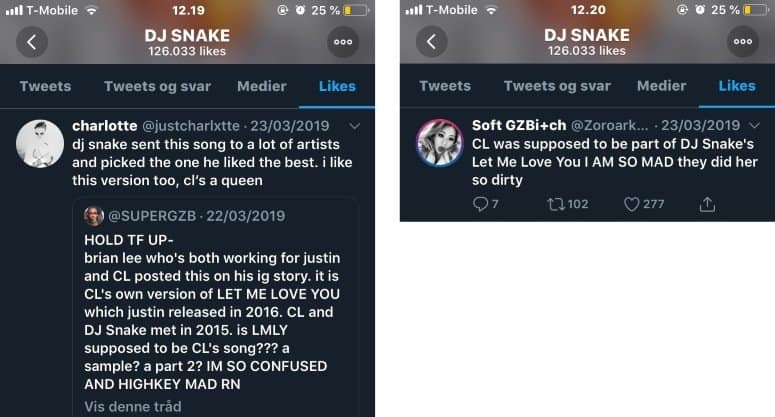This screenshot has height=417, width=775.
Task: Tap the battery indicator in left status bar
Action: (x=355, y=10)
